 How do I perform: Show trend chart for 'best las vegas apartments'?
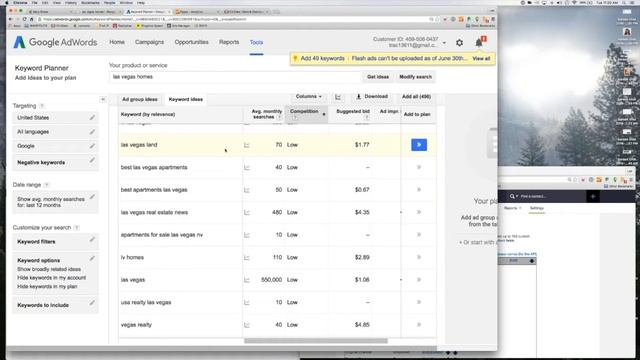tap(247, 167)
